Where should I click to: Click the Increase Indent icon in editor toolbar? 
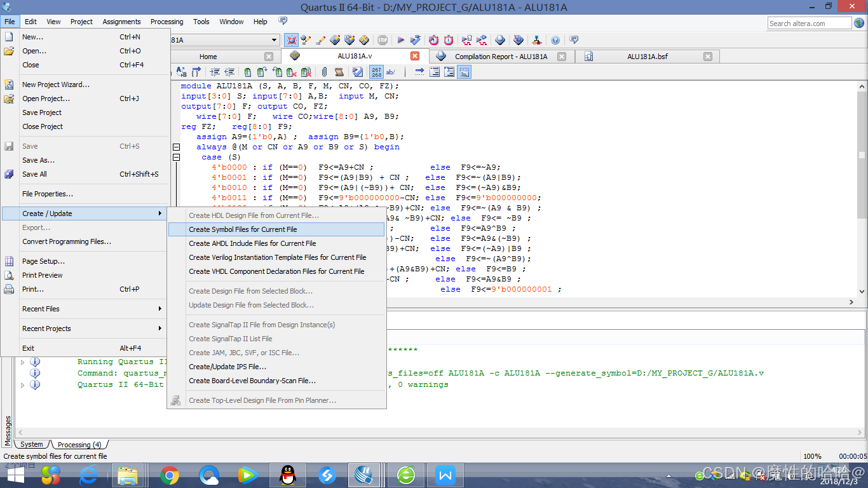[215, 72]
